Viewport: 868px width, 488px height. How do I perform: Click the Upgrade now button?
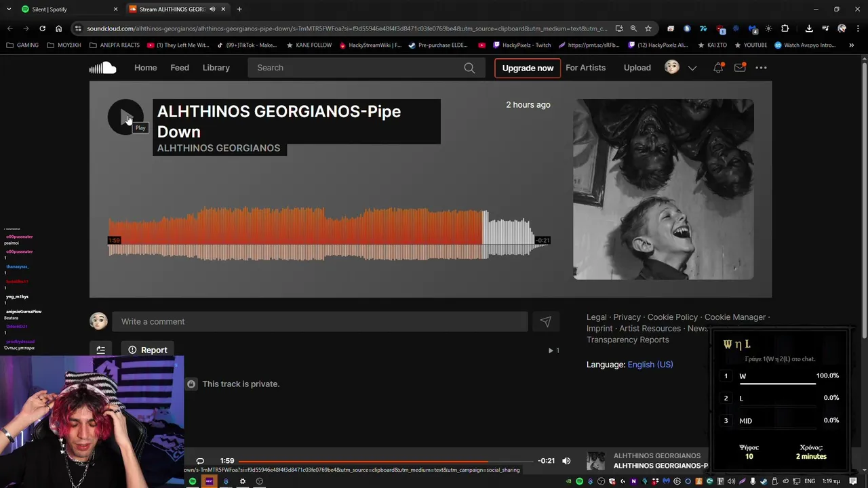tap(528, 68)
